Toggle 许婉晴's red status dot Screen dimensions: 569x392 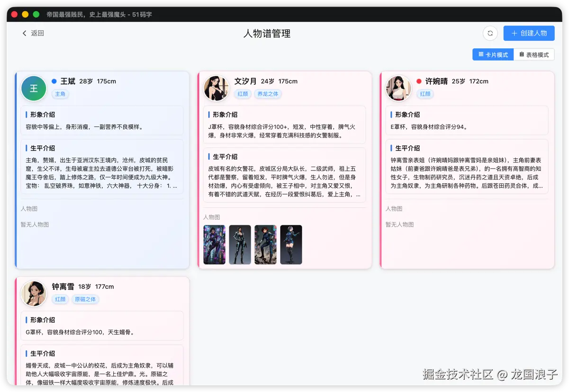click(x=418, y=81)
